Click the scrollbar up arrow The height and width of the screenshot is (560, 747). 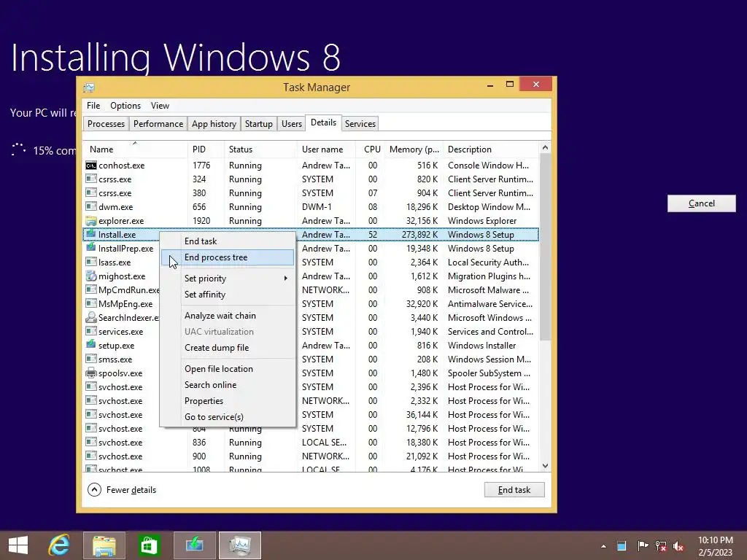tap(546, 147)
